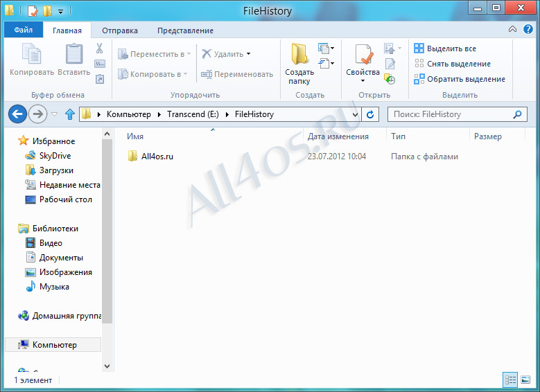Viewport: 540px width, 392px height.
Task: Expand the address bar history dropdown
Action: click(x=355, y=114)
